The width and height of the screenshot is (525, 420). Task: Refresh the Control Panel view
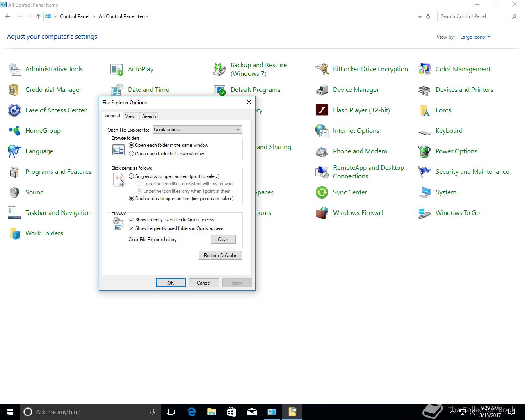(428, 17)
